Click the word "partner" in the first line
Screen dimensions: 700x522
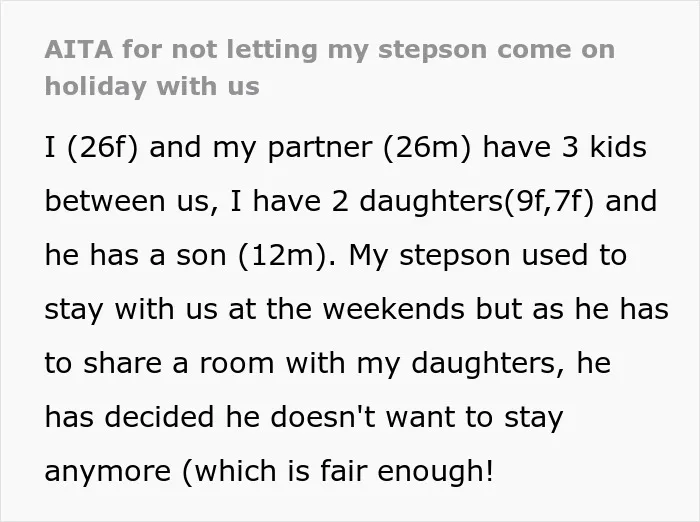pos(320,147)
